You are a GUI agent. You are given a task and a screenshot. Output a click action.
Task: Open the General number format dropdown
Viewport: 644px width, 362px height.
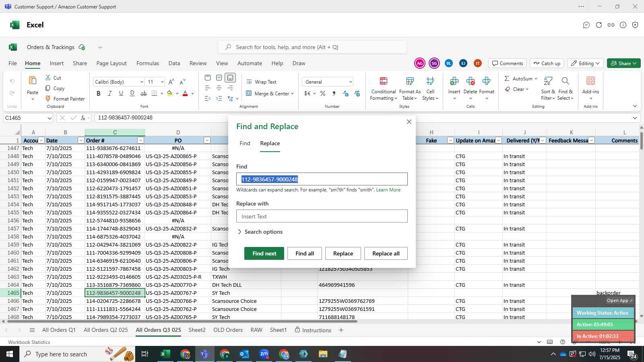351,82
